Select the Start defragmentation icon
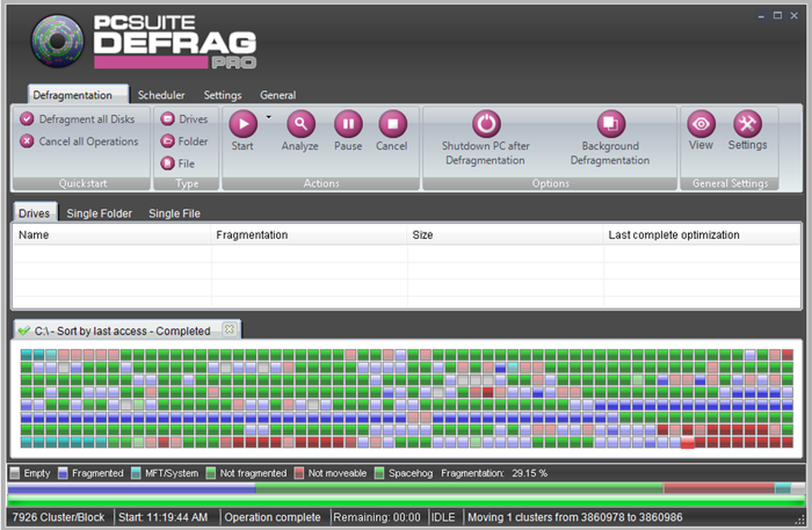 242,124
